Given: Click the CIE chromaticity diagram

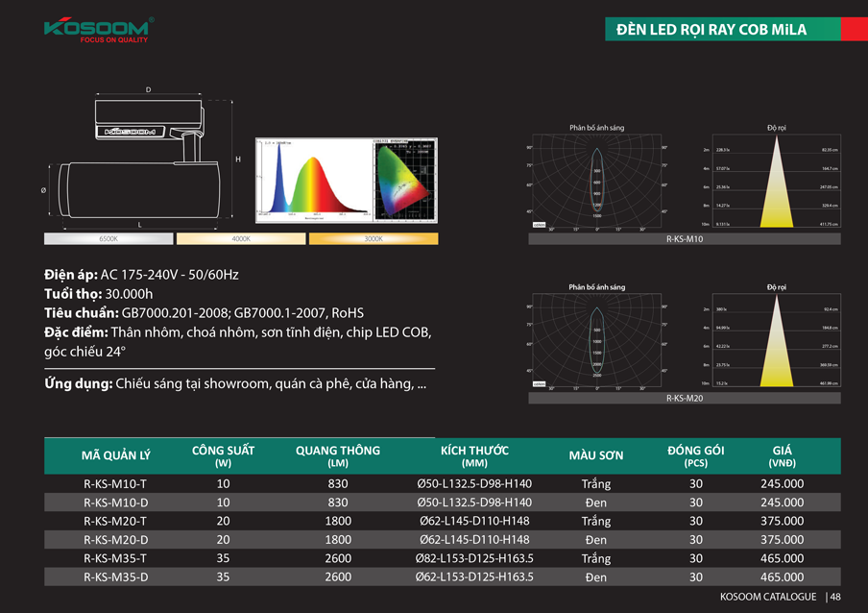Looking at the screenshot, I should pos(404,181).
